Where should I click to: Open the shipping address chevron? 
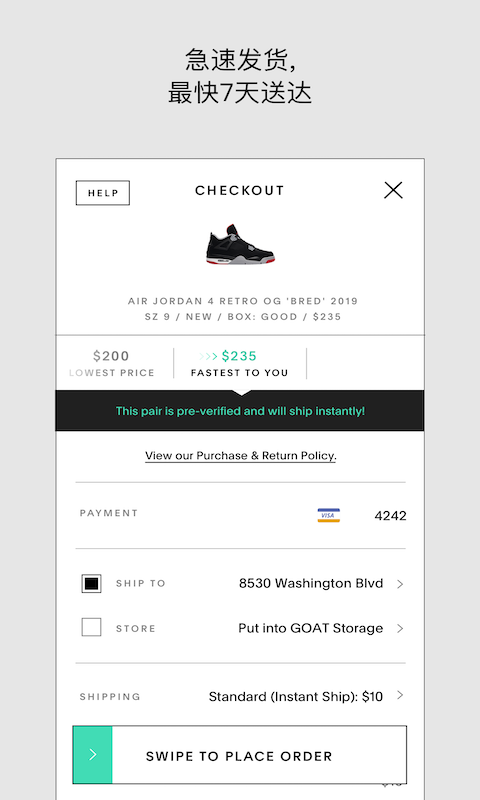tap(400, 584)
